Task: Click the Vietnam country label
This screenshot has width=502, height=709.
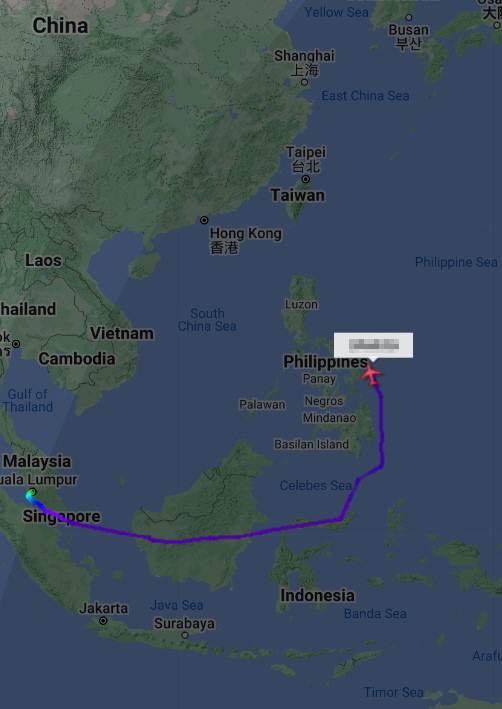Action: coord(122,334)
